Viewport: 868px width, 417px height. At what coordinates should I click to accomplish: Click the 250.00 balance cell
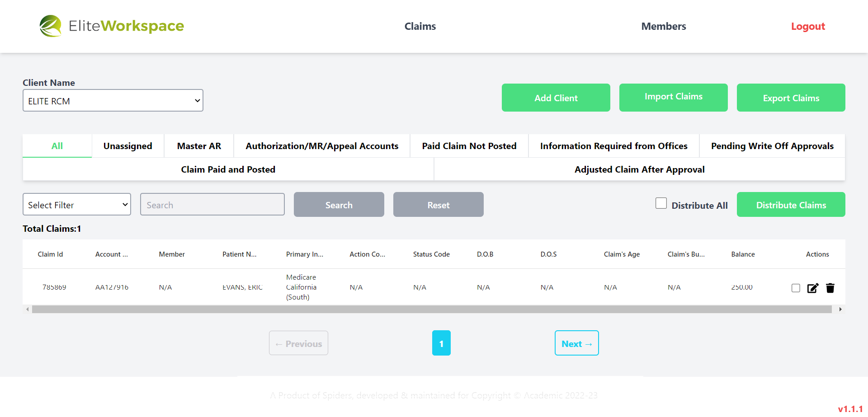(x=742, y=287)
